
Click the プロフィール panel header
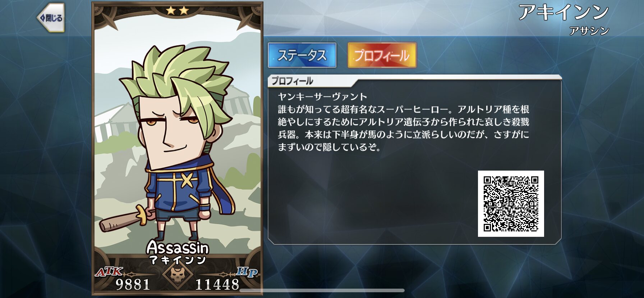point(292,81)
